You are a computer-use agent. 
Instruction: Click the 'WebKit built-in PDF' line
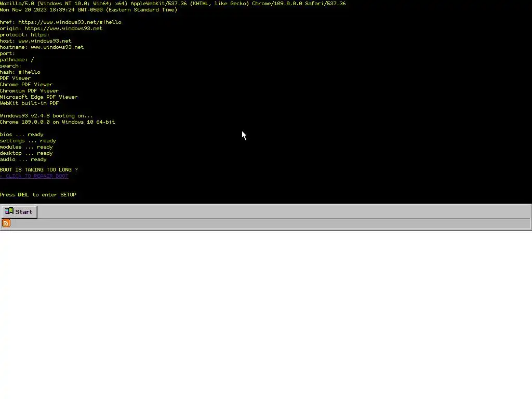[x=30, y=103]
